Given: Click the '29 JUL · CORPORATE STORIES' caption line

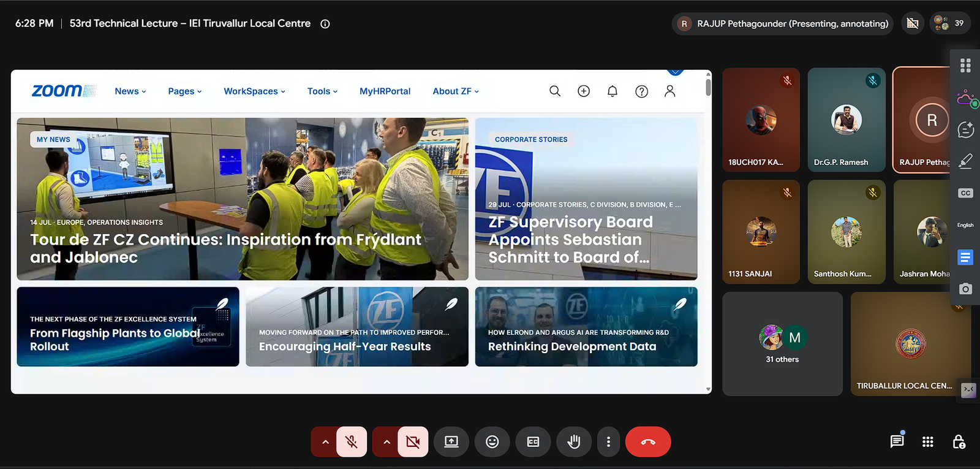Looking at the screenshot, I should point(584,205).
